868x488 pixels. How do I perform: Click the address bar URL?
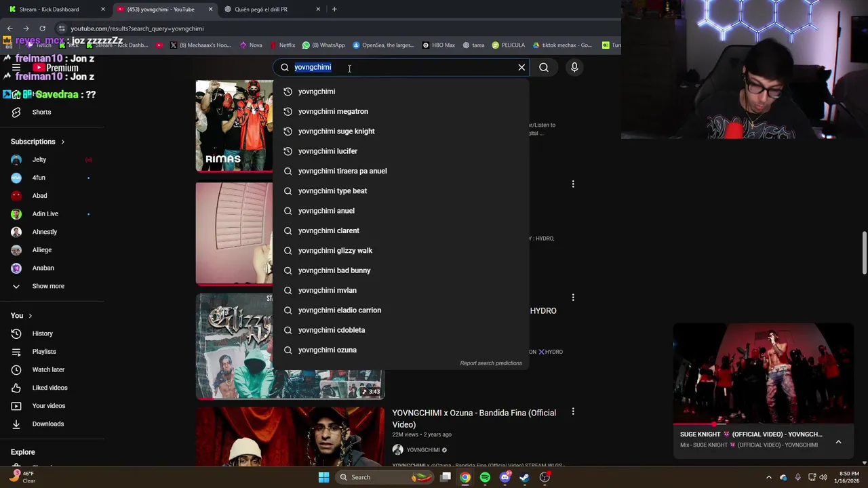pos(137,28)
